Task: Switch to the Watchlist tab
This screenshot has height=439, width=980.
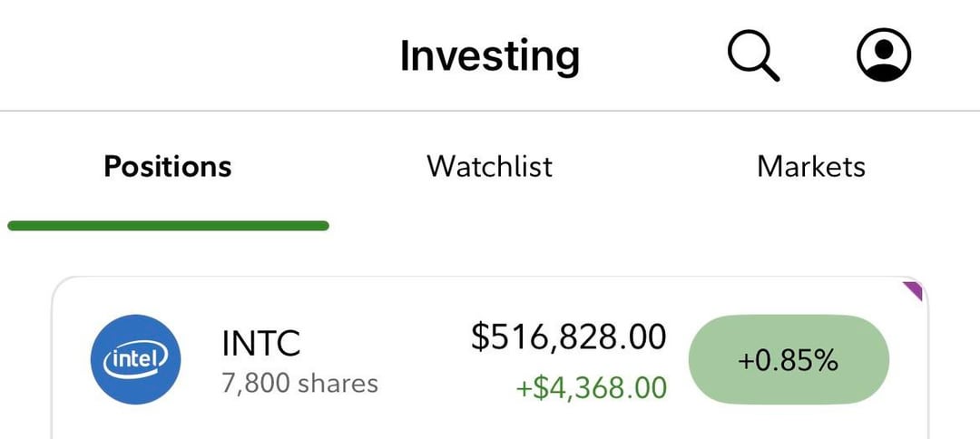Action: click(490, 167)
